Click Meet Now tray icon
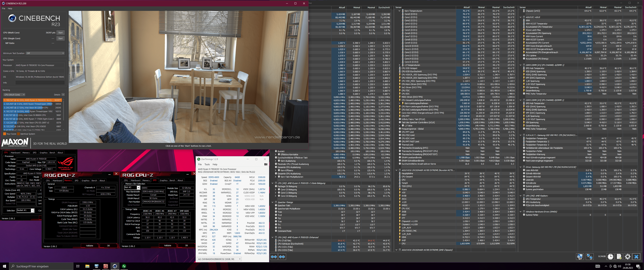 point(610,266)
